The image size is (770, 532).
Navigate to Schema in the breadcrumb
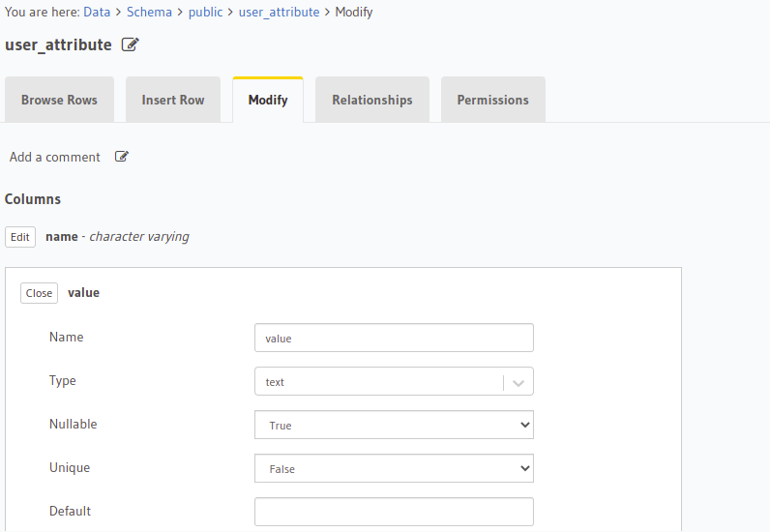[x=149, y=13]
